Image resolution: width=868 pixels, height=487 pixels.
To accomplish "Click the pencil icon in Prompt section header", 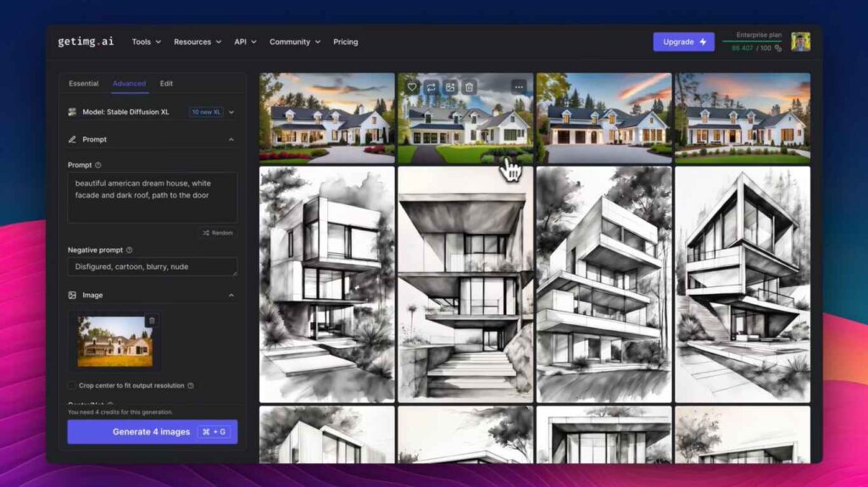I will click(x=72, y=140).
